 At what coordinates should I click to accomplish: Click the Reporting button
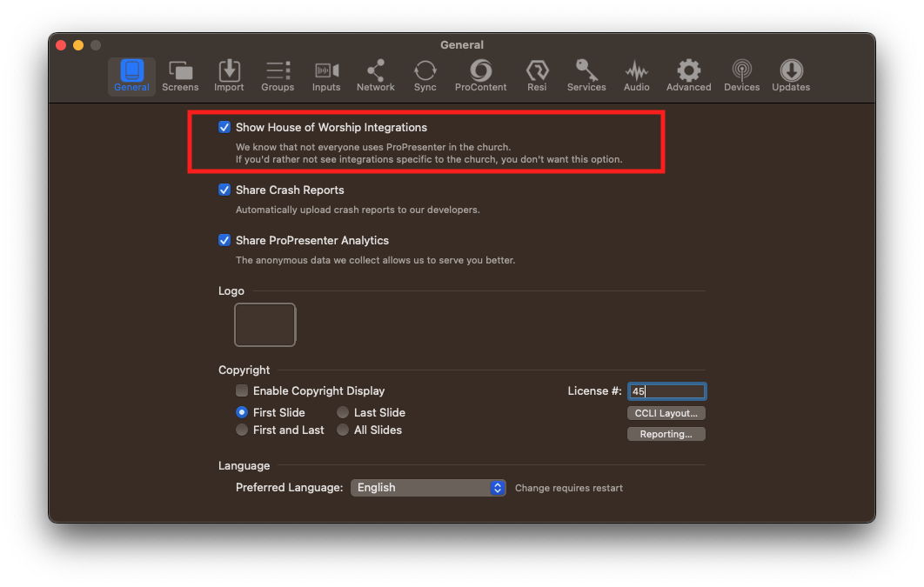[666, 434]
